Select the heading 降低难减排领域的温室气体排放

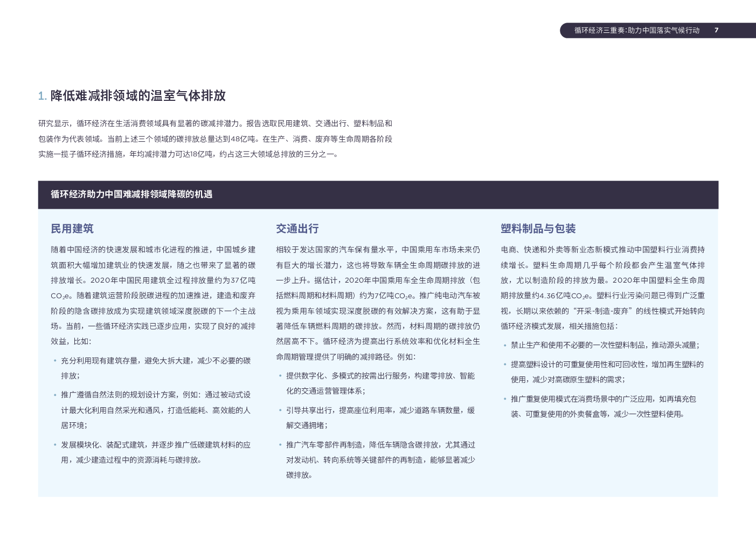pos(138,96)
